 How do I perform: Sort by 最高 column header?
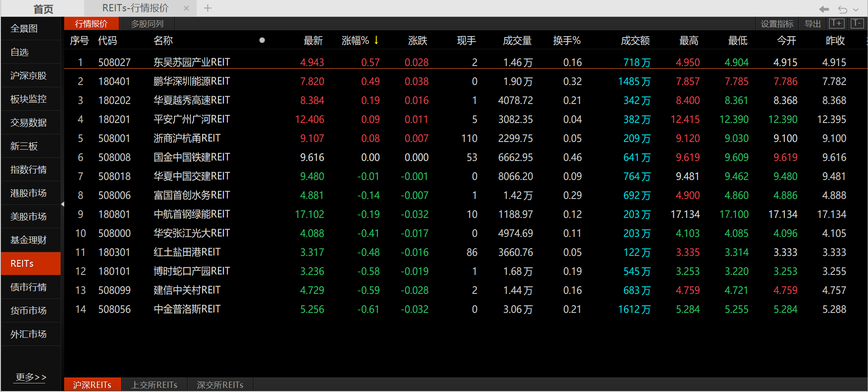(689, 41)
